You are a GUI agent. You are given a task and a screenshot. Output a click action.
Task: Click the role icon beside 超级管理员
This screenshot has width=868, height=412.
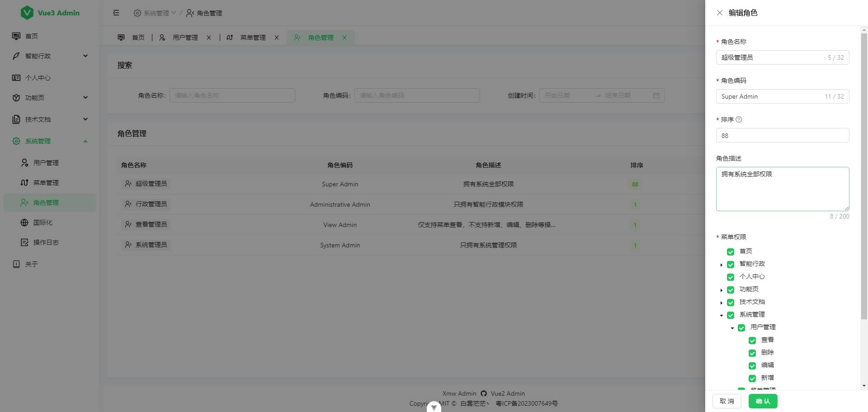click(128, 184)
